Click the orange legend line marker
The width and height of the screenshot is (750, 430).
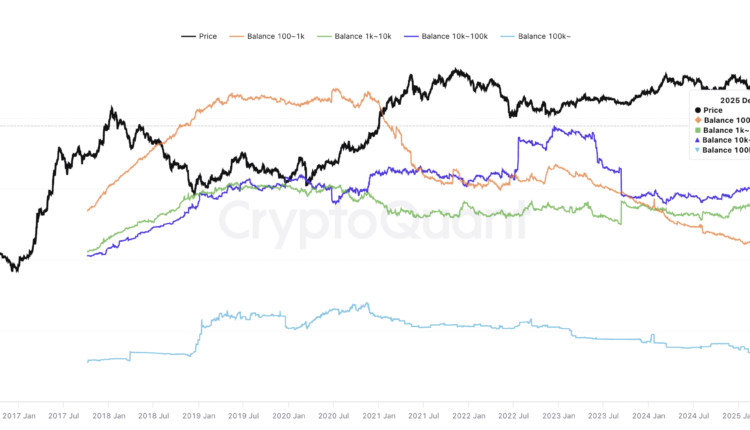point(239,36)
